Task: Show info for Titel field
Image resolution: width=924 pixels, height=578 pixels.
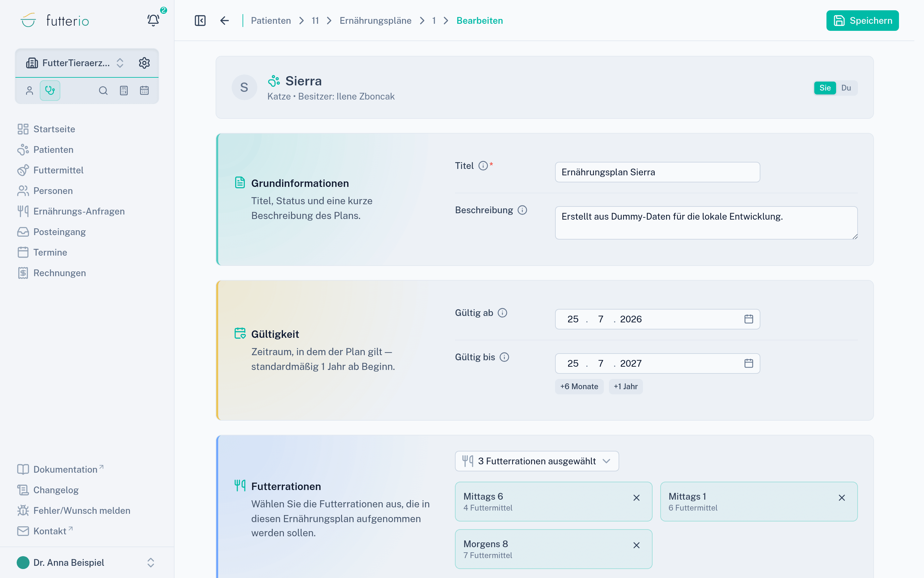Action: 483,166
